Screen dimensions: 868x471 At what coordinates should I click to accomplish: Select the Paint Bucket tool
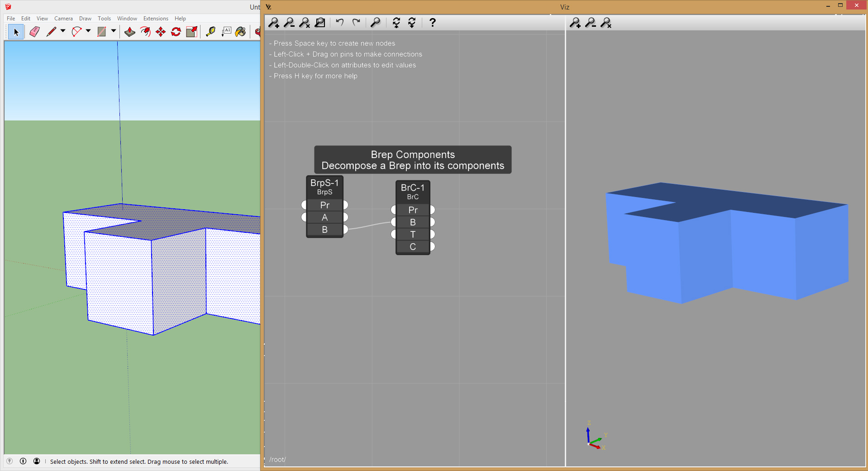pos(241,32)
